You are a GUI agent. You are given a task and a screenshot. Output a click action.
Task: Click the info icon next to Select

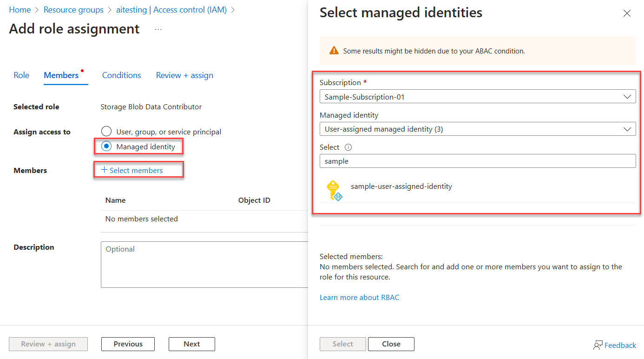[348, 147]
